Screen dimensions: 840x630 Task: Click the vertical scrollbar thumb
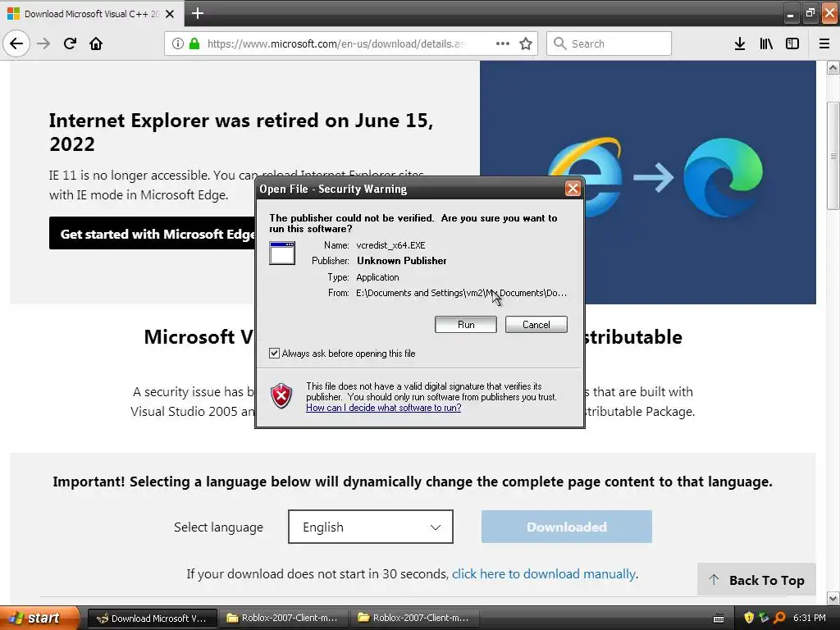pyautogui.click(x=833, y=155)
